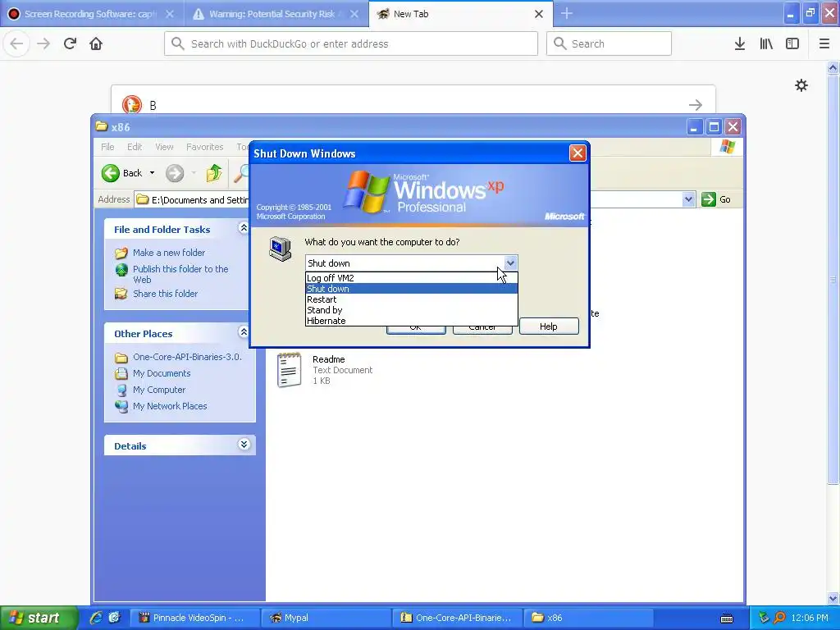
Task: Close the New Tab tab
Action: tap(539, 14)
